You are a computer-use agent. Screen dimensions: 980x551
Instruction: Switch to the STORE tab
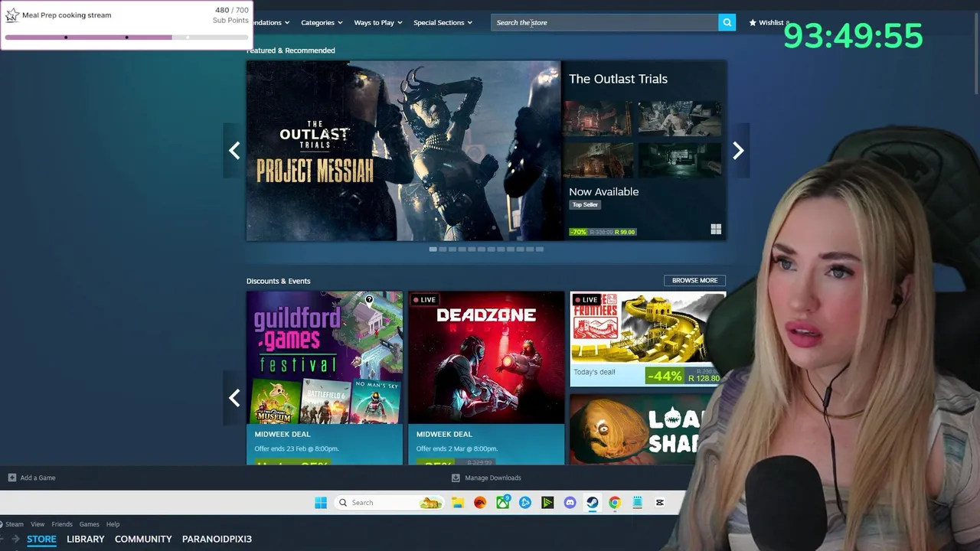(41, 539)
